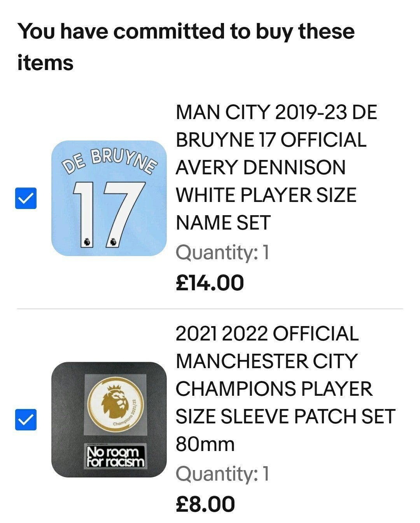Click the Premier League lion on the digit 7
420x523 pixels.
[113, 242]
